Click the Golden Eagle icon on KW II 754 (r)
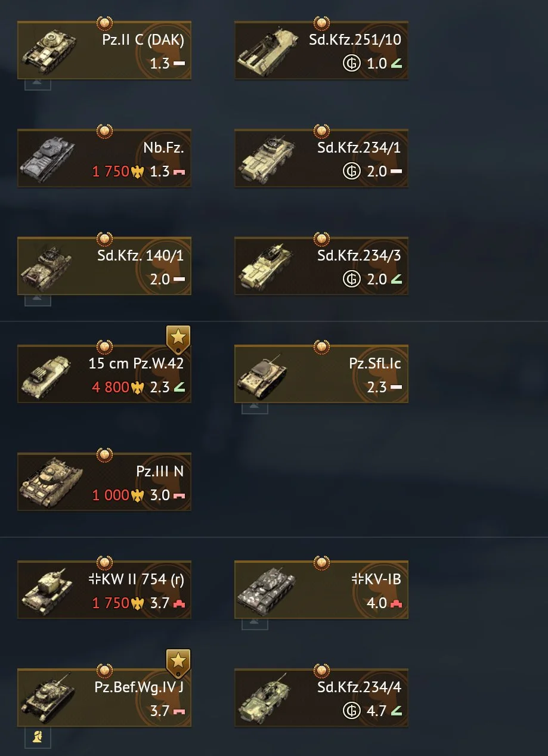This screenshot has width=548, height=756. coord(138,603)
